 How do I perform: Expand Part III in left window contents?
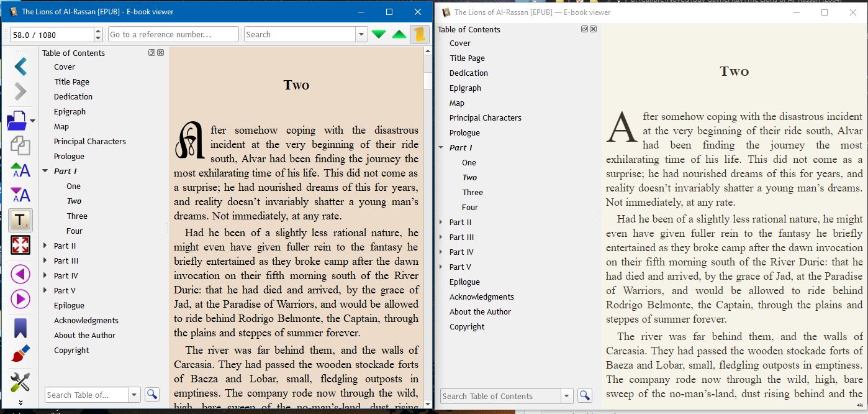pos(45,260)
